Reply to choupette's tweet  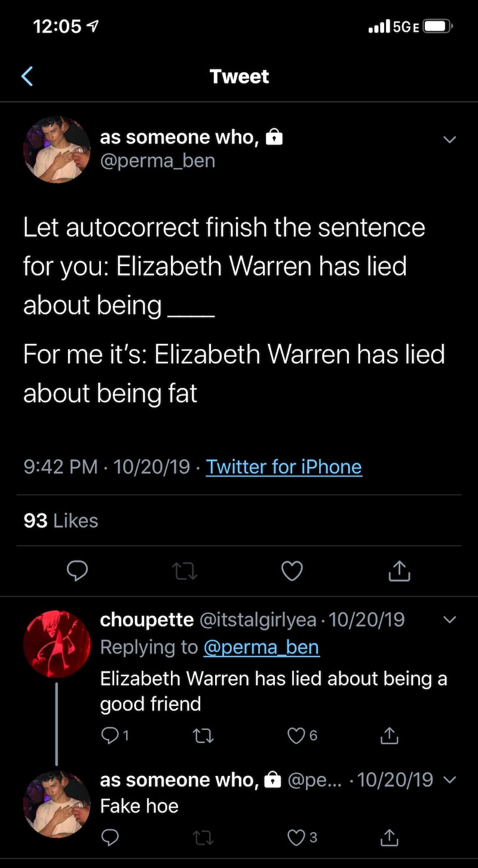pyautogui.click(x=110, y=736)
